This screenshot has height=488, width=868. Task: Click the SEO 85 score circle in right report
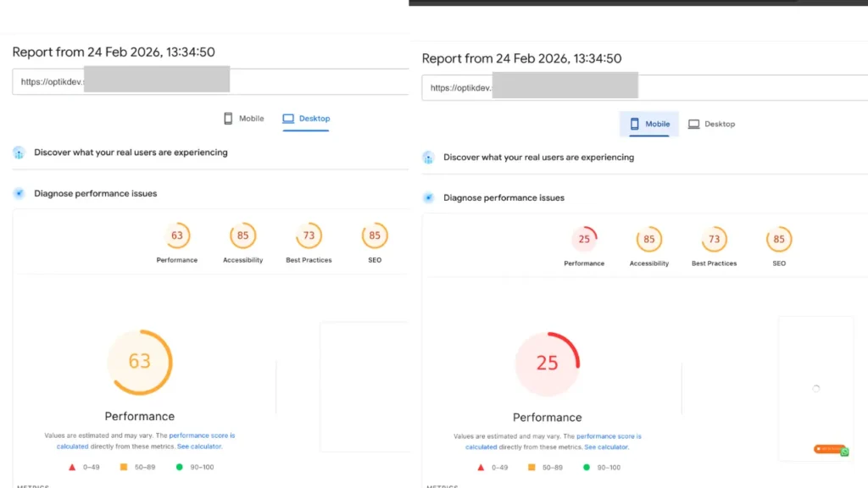[x=778, y=238]
